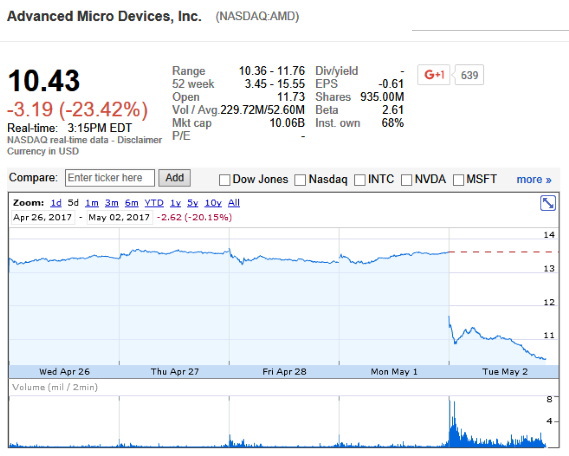
Task: Click the Apr 26, 2017 start date field
Action: (43, 217)
